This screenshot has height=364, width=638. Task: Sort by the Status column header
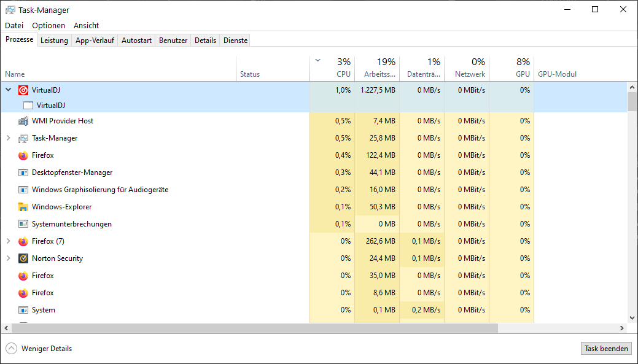(273, 68)
